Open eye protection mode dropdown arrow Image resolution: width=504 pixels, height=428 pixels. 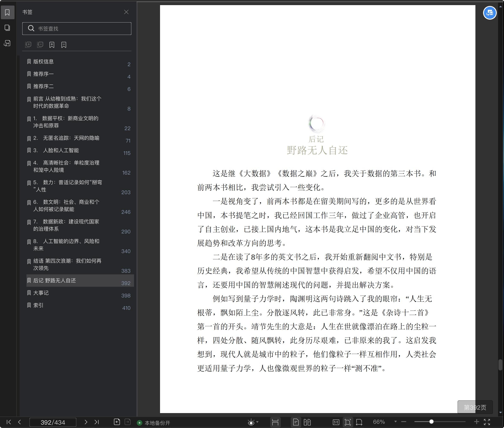coord(257,422)
